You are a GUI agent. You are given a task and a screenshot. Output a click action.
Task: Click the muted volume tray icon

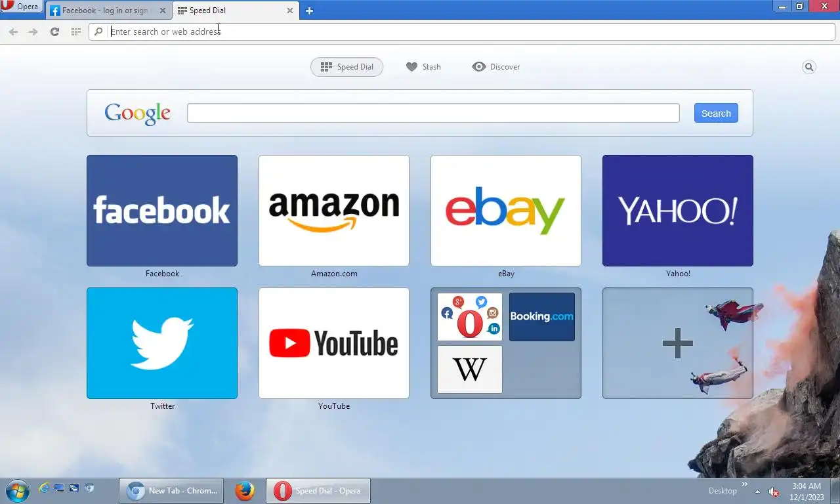point(774,492)
